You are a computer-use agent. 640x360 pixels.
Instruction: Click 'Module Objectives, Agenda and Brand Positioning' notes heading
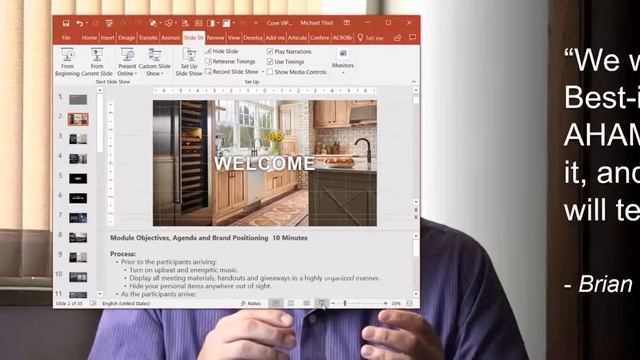189,238
